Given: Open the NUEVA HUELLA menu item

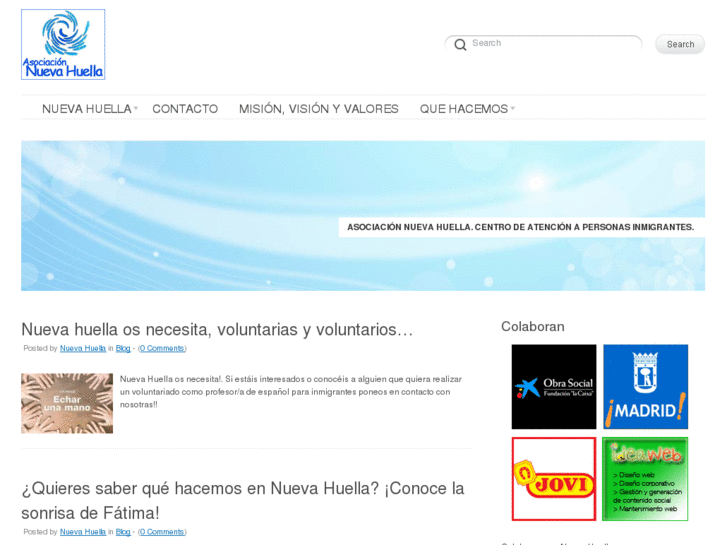Looking at the screenshot, I should [87, 109].
